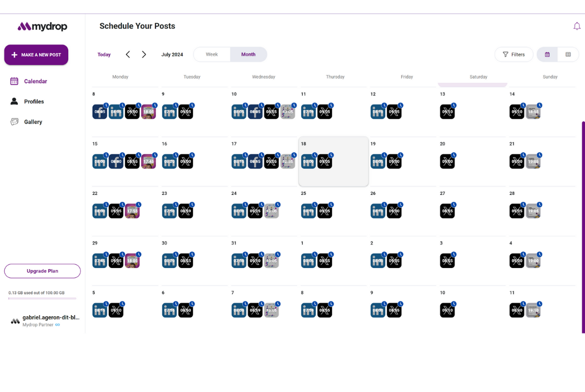Screen dimensions: 585x392
Task: Click the Today menu item
Action: [x=104, y=54]
